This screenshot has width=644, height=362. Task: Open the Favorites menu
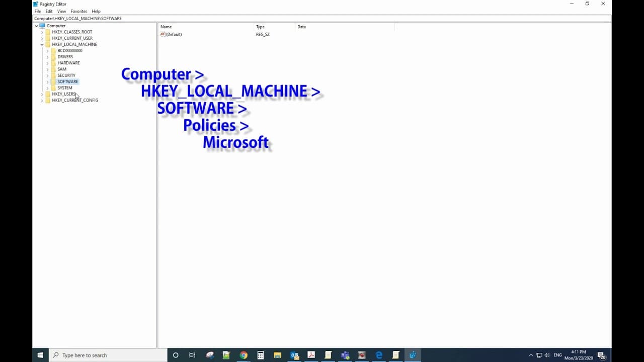[78, 11]
